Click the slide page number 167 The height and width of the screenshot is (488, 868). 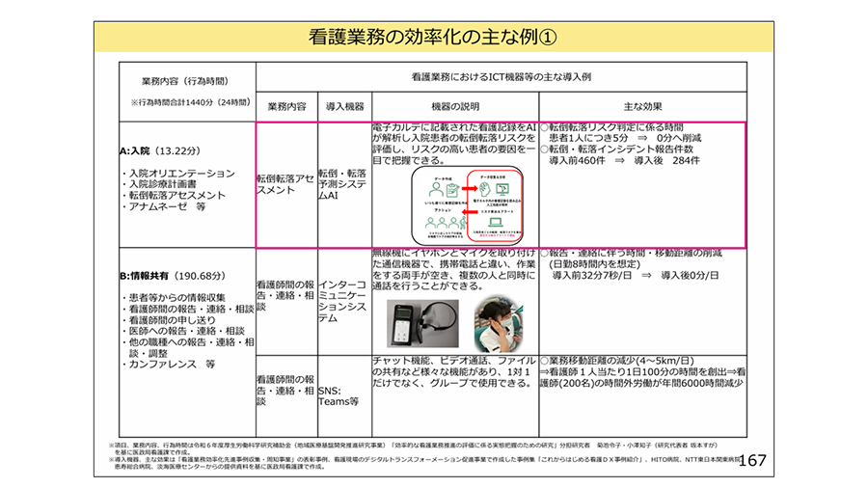750,461
